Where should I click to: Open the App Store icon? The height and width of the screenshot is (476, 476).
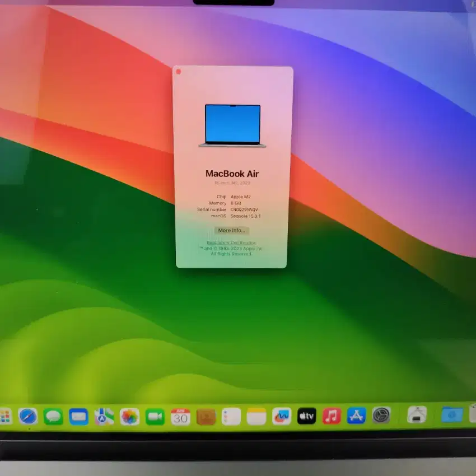tap(356, 416)
